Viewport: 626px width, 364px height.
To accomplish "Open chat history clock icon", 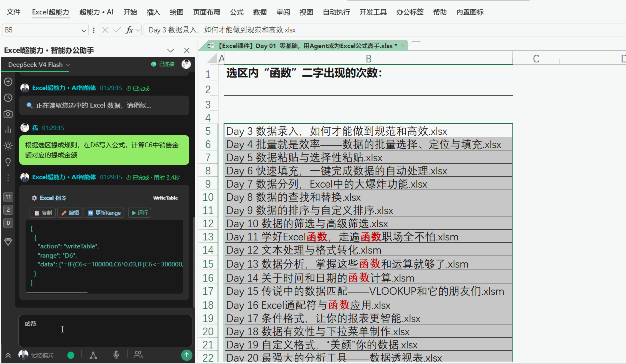I will coord(8,98).
